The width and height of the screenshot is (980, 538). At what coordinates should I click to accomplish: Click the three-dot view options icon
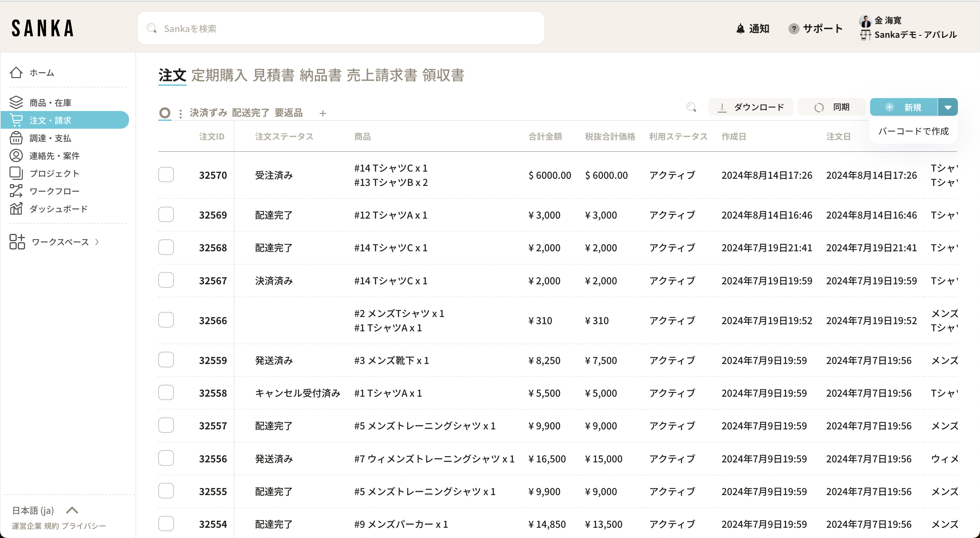tap(180, 113)
